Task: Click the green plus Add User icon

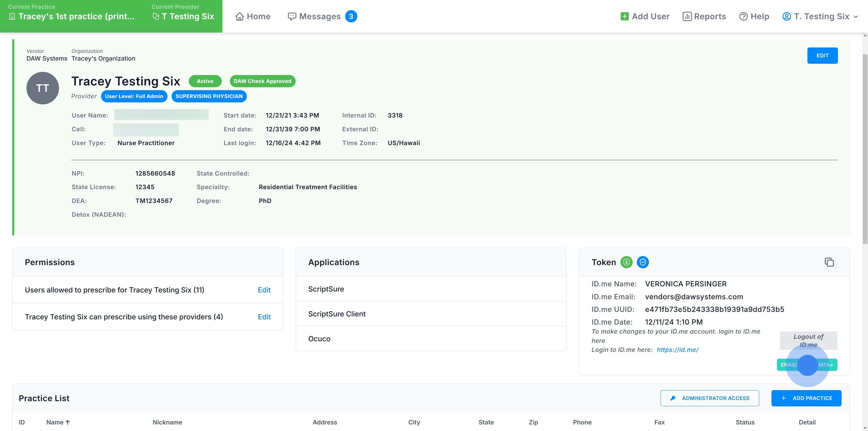Action: point(624,16)
